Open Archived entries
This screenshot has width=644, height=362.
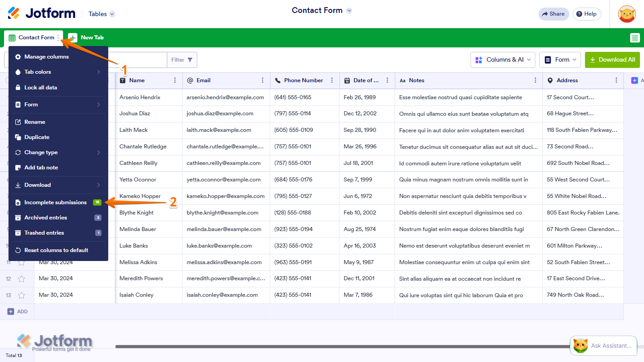tap(58, 218)
